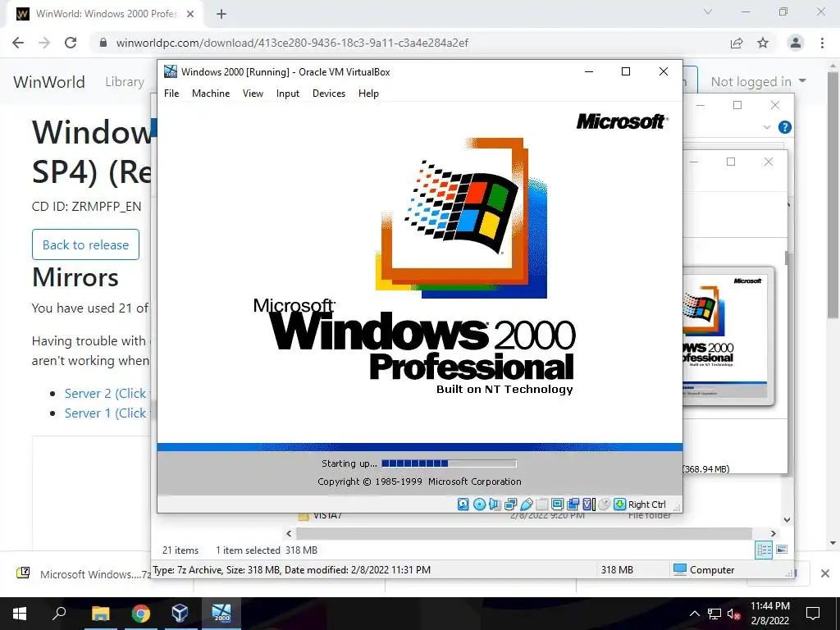Click the audio speaker icon in VirtualBox status bar
Image resolution: width=840 pixels, height=630 pixels.
[495, 504]
